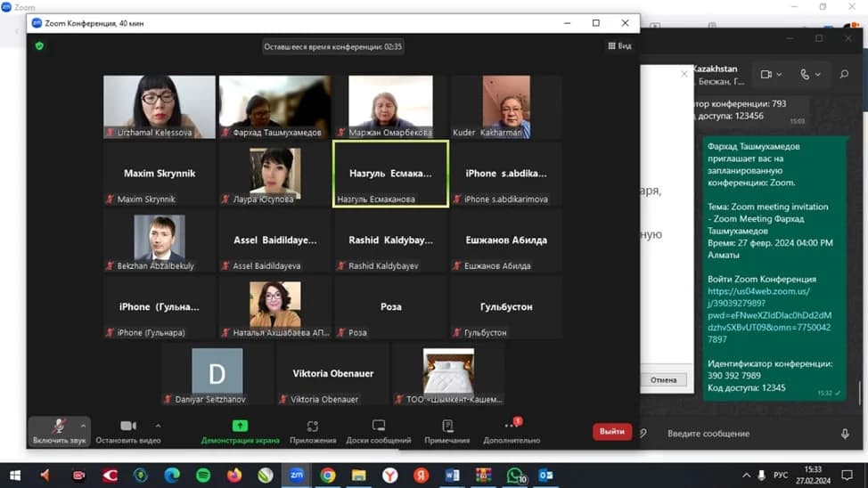Open WhatsApp from taskbar
The width and height of the screenshot is (868, 488).
[515, 476]
